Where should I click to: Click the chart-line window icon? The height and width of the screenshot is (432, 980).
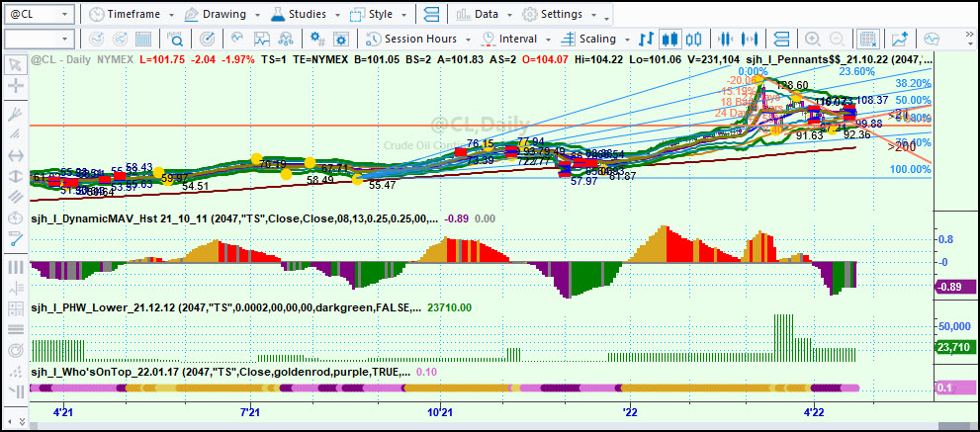261,39
